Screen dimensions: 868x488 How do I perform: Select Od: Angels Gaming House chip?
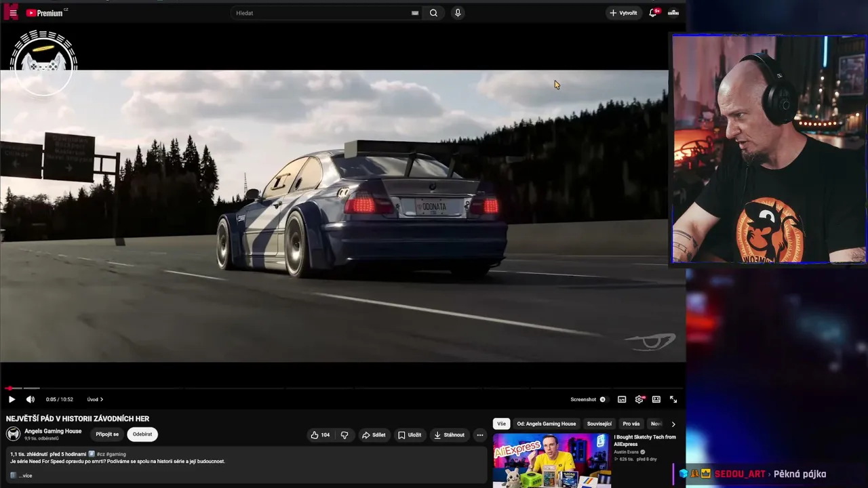[547, 424]
